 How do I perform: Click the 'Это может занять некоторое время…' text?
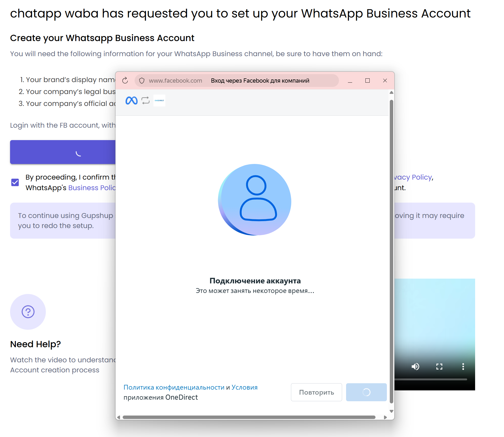tap(255, 291)
